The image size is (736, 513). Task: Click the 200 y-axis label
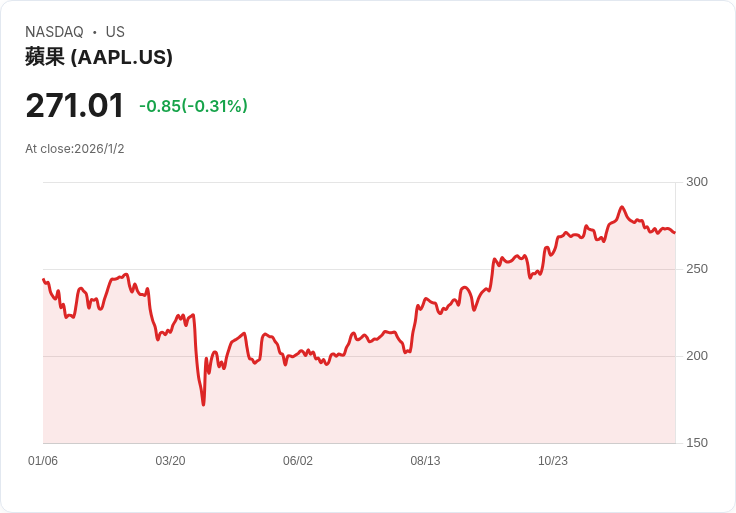coord(696,356)
